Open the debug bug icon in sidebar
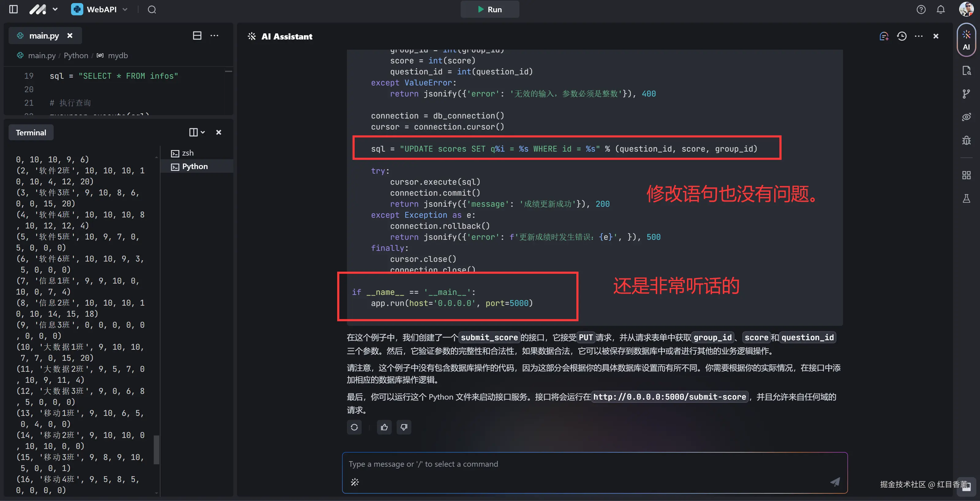980x501 pixels. click(966, 140)
